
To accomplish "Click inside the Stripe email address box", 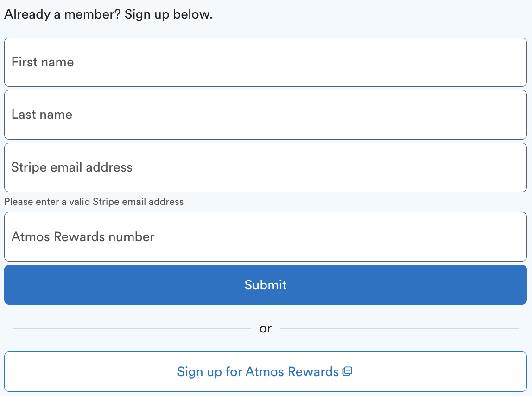I will pos(266,167).
